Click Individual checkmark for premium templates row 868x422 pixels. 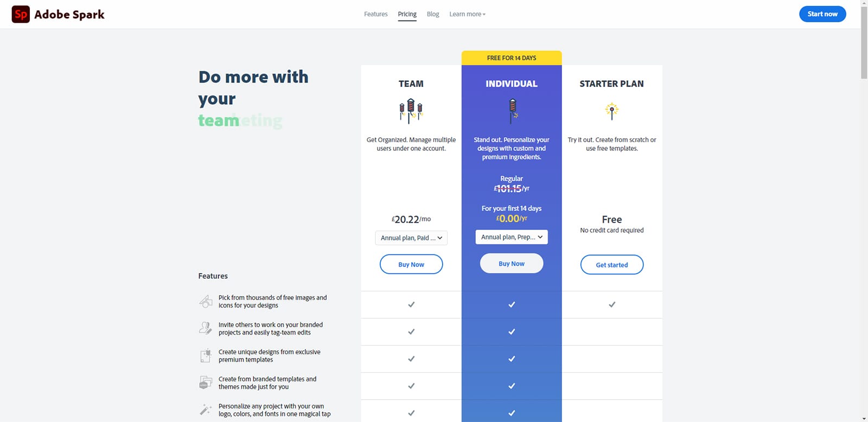[x=512, y=359]
